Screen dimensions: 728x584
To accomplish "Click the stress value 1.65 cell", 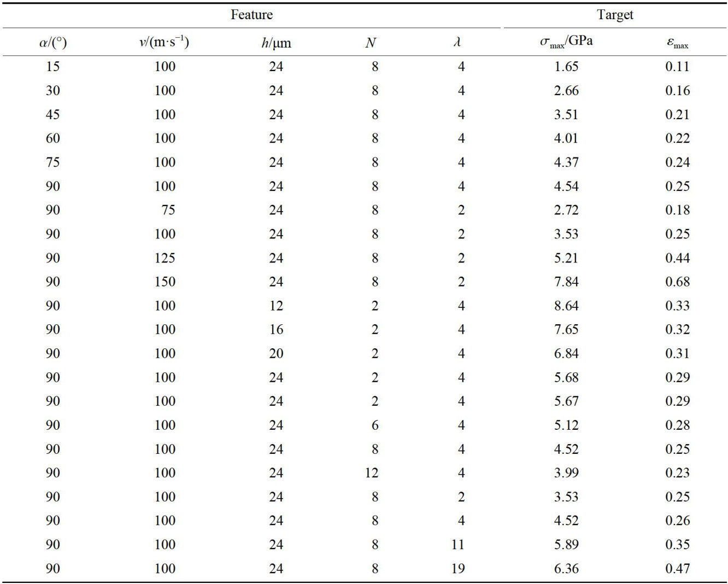I will coord(566,67).
